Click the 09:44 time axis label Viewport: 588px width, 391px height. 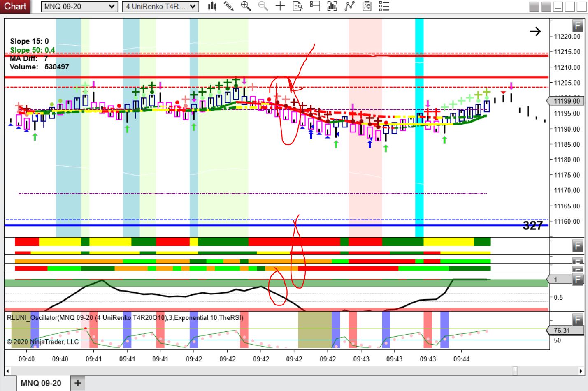click(x=461, y=359)
